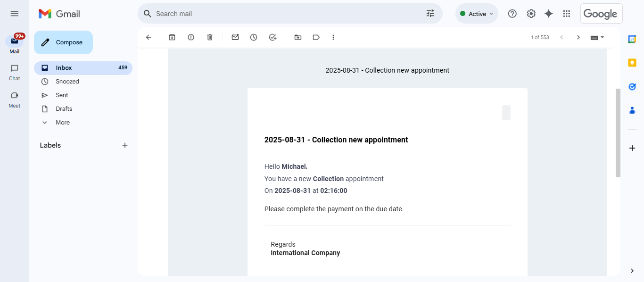
Task: Toggle the main menu hamburger
Action: 15,14
